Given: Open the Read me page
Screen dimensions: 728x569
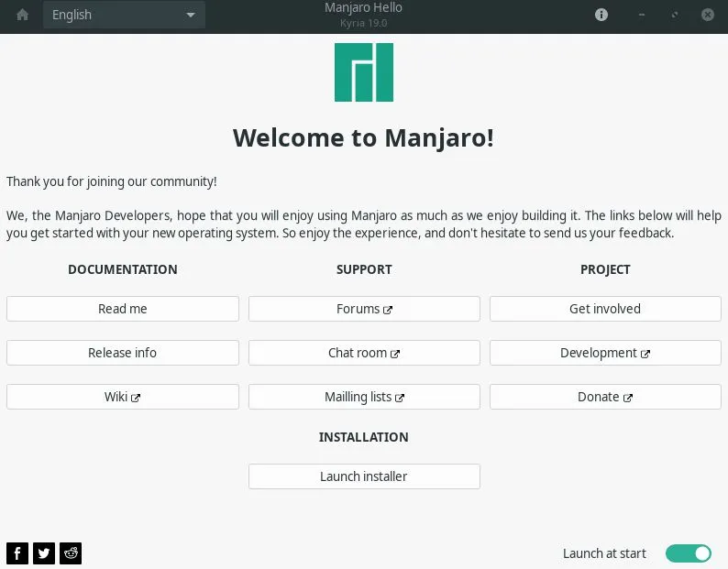Looking at the screenshot, I should 123,309.
